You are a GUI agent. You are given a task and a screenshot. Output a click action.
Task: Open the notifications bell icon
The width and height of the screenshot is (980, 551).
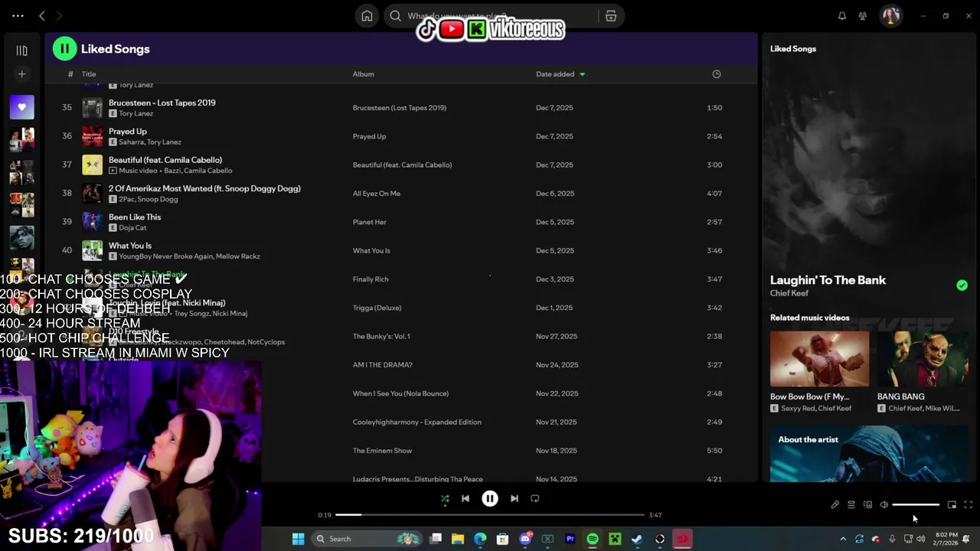click(x=842, y=16)
